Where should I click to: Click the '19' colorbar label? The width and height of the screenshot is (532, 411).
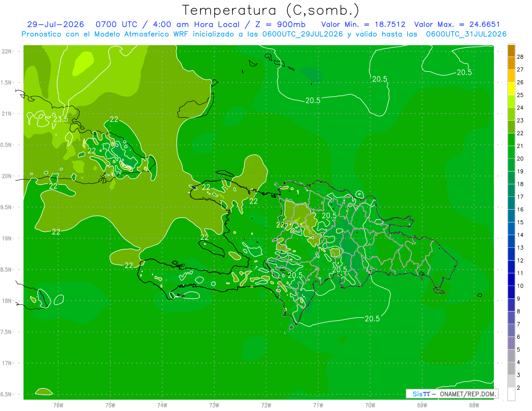[520, 172]
